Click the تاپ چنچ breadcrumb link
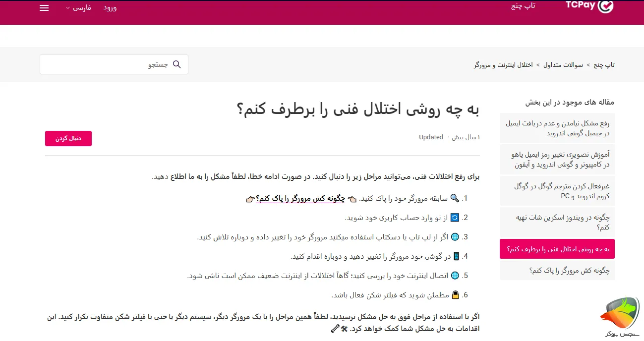Image resolution: width=644 pixels, height=341 pixels. (607, 64)
